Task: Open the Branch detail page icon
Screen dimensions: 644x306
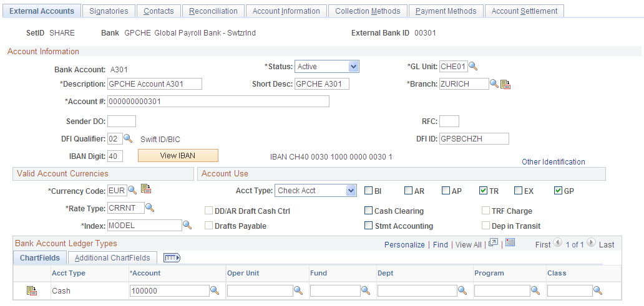Action: [505, 85]
